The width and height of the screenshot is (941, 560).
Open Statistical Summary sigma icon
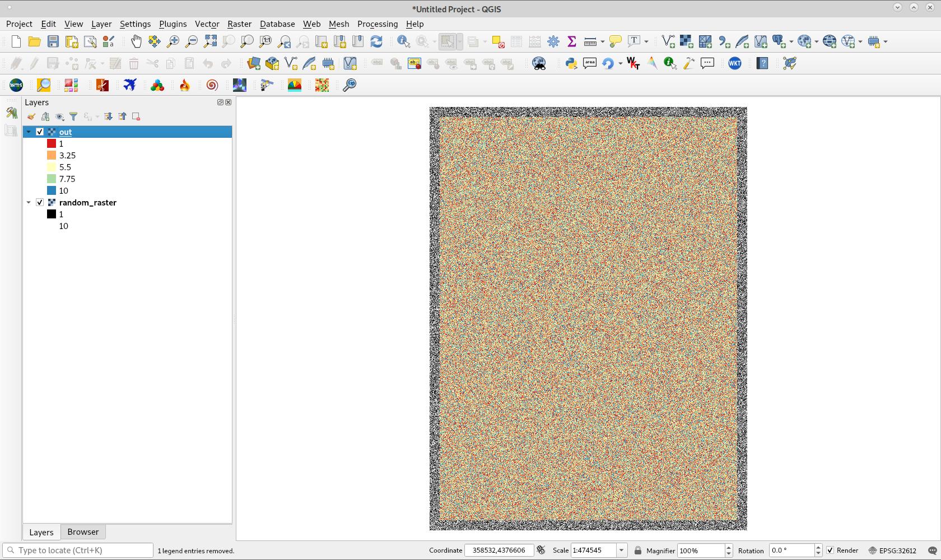pyautogui.click(x=572, y=41)
